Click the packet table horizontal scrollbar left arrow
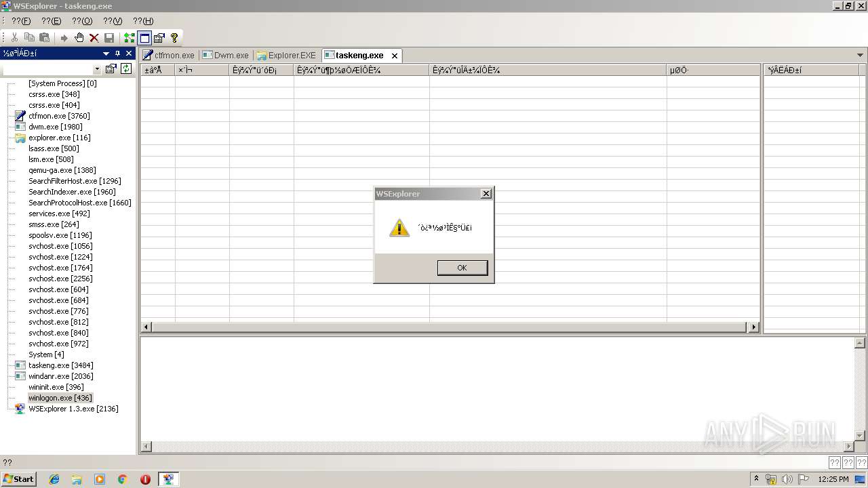Image resolution: width=868 pixels, height=488 pixels. tap(146, 327)
